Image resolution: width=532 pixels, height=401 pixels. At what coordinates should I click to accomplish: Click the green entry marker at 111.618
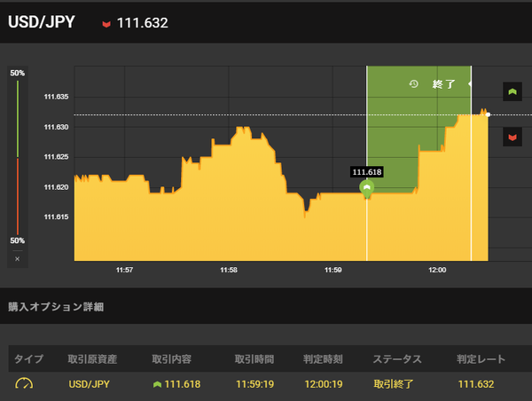tap(367, 187)
